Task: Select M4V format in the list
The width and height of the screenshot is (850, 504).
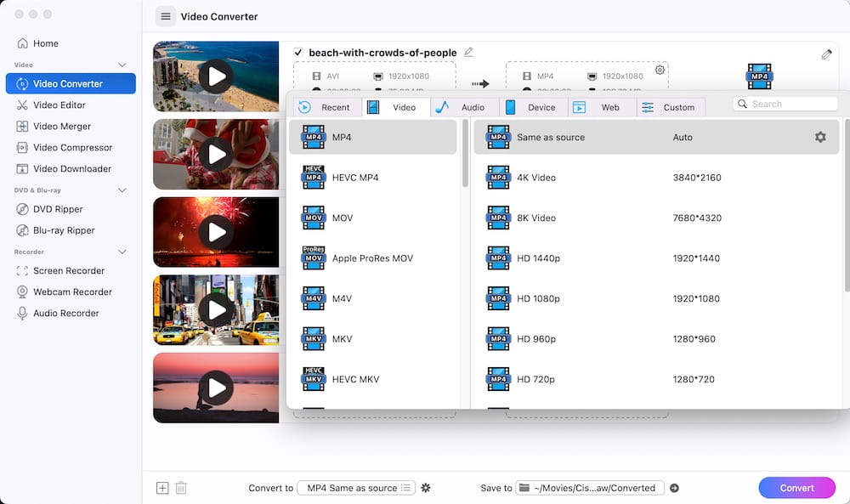Action: tap(373, 298)
